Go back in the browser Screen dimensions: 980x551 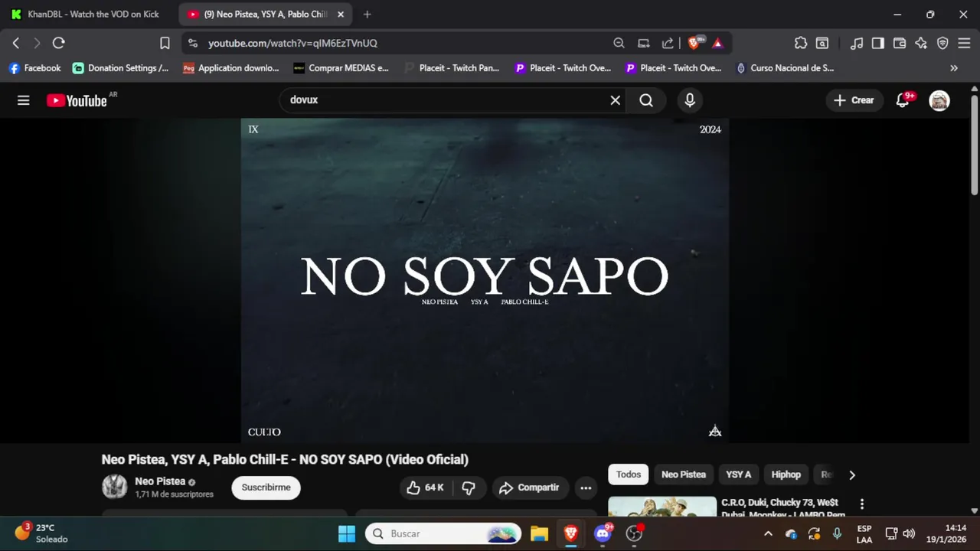pos(16,43)
